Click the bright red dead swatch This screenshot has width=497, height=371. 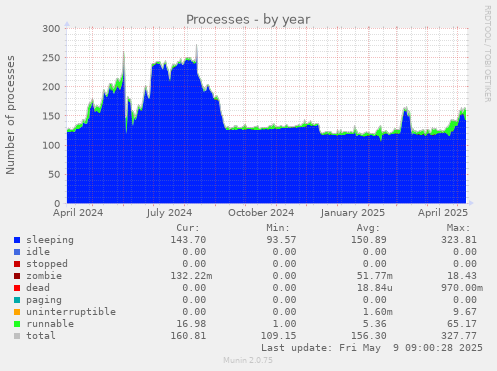pyautogui.click(x=17, y=288)
